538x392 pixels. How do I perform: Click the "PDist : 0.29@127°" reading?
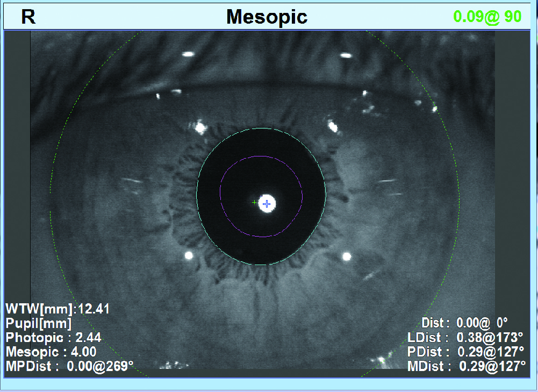(465, 352)
